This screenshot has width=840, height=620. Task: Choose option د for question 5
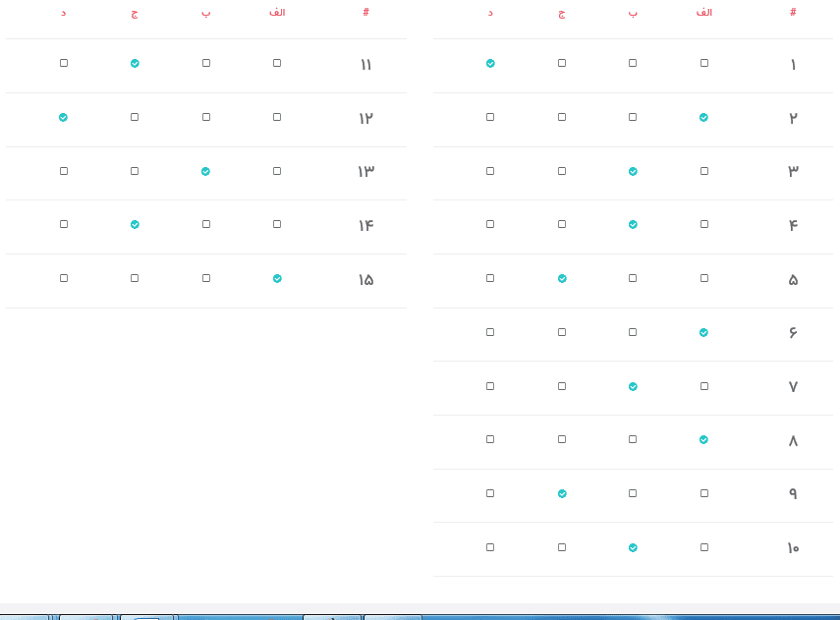coord(490,278)
